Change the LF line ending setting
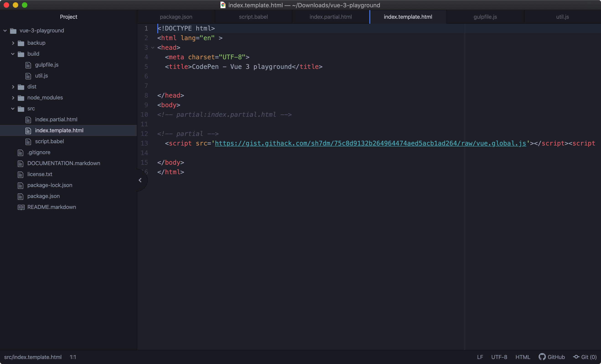 (480, 357)
